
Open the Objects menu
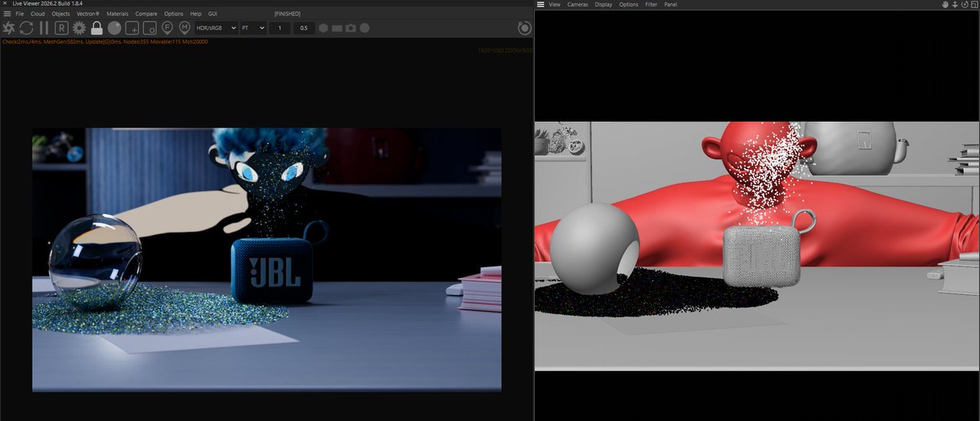(x=60, y=14)
